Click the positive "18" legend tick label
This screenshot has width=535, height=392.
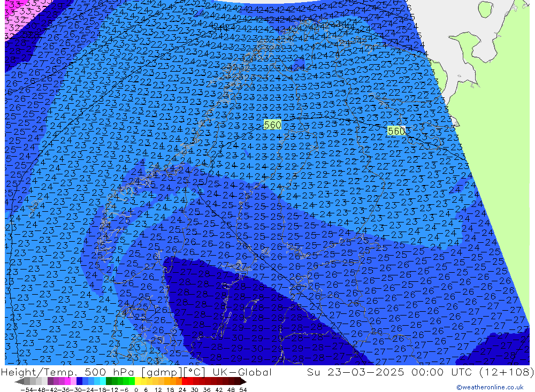[170, 390]
